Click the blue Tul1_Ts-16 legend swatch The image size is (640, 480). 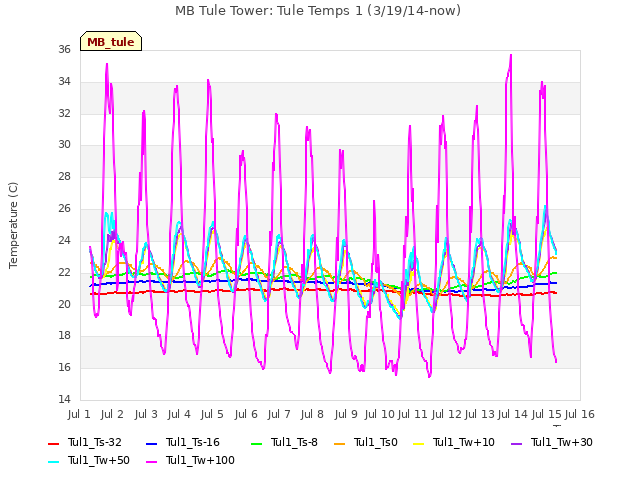151,444
